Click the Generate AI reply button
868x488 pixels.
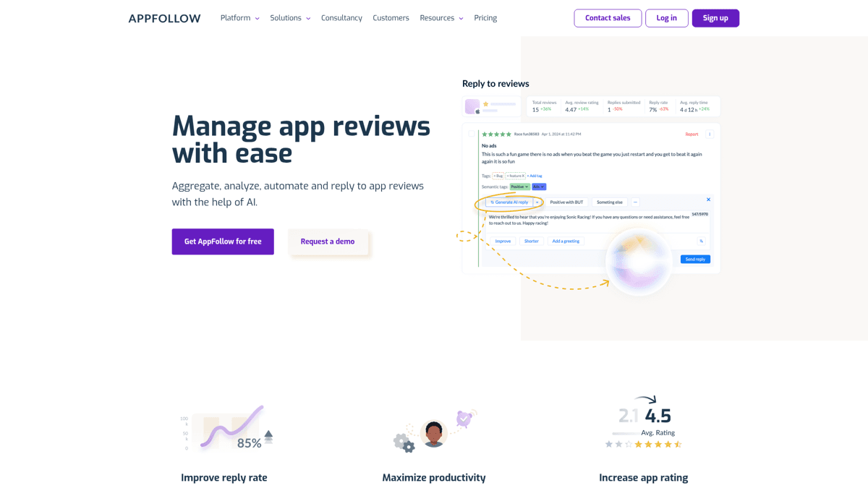click(x=509, y=202)
